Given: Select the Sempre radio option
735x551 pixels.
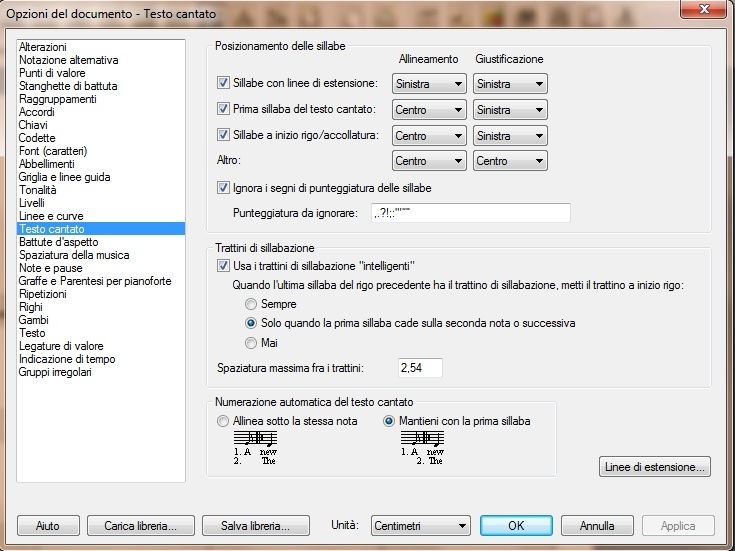Looking at the screenshot, I should coord(252,304).
